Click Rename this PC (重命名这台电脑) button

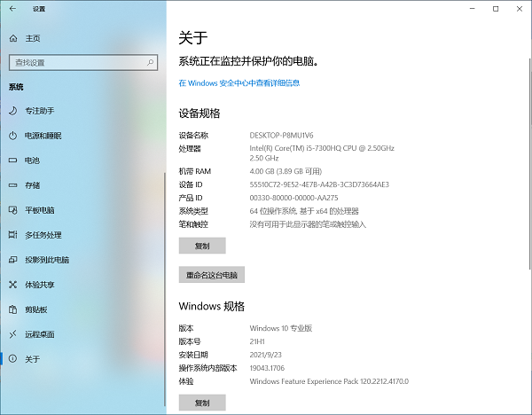pos(212,275)
